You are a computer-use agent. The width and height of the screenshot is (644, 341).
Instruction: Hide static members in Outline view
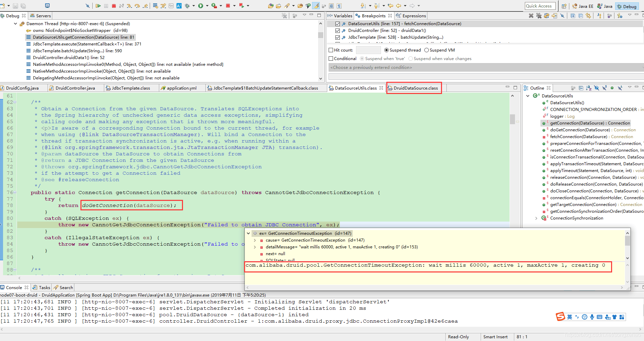(x=604, y=88)
